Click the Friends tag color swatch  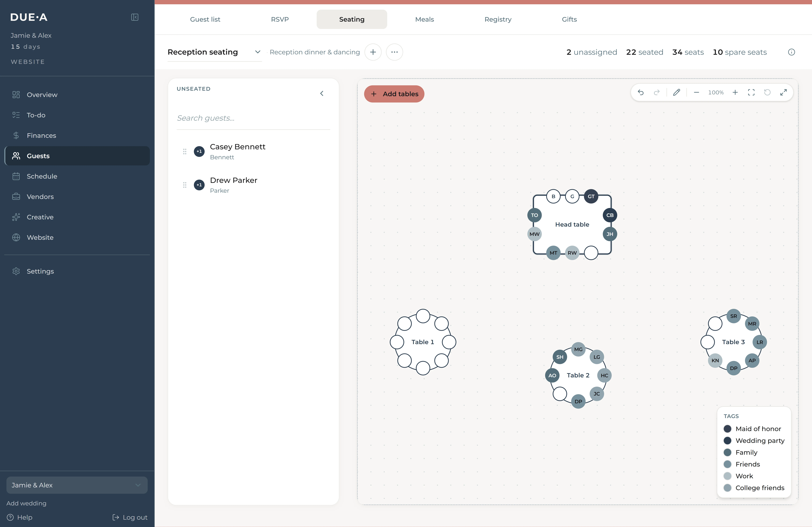pyautogui.click(x=727, y=464)
